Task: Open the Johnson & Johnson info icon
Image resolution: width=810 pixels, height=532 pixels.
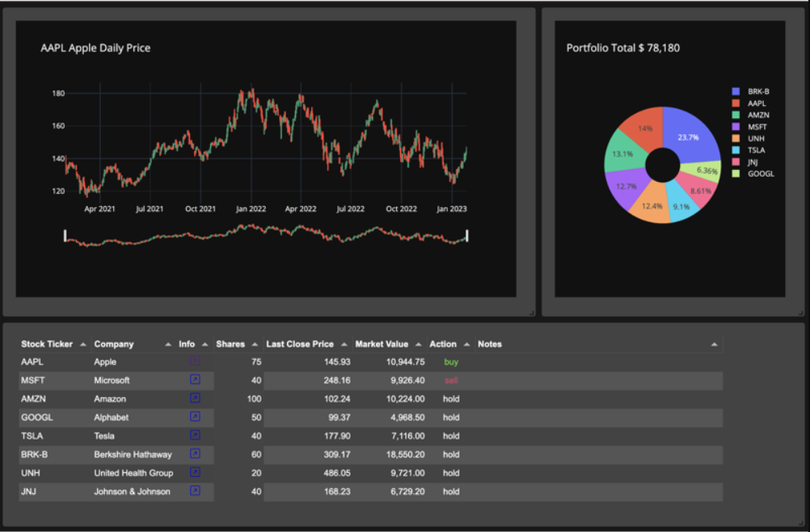Action: 195,492
